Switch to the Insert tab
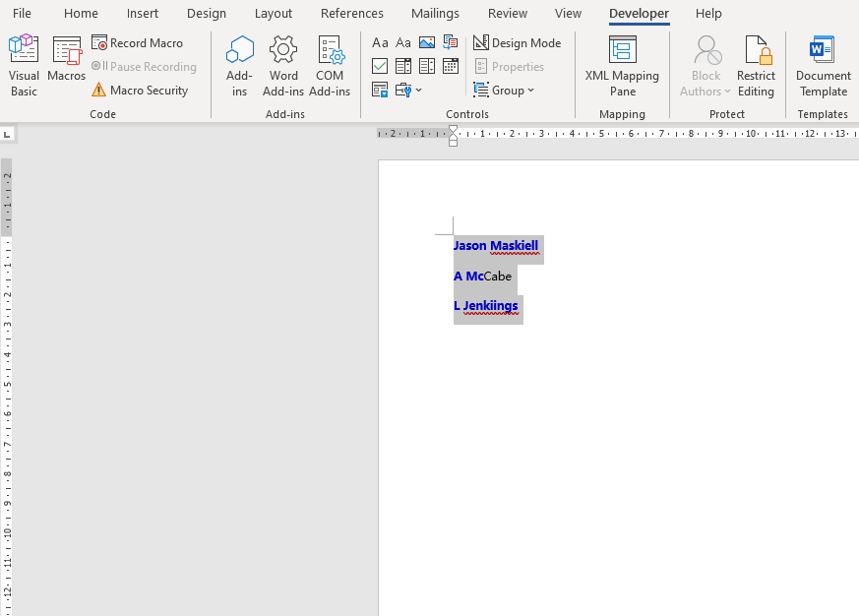The image size is (859, 616). 143,13
